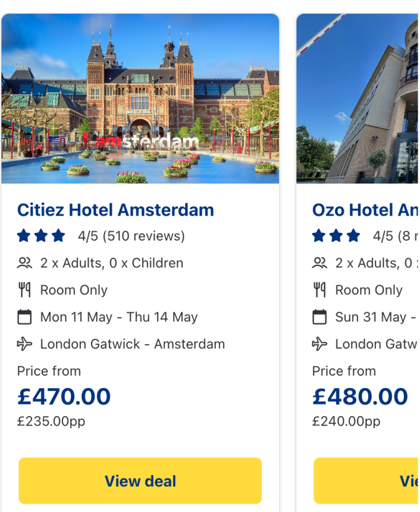Click the Citiez Hotel Rijksmuseum photo

click(140, 99)
